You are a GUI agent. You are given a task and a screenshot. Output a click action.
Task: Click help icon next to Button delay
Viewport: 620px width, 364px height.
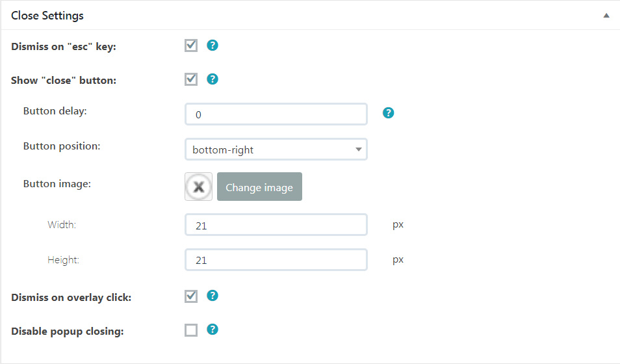click(388, 113)
